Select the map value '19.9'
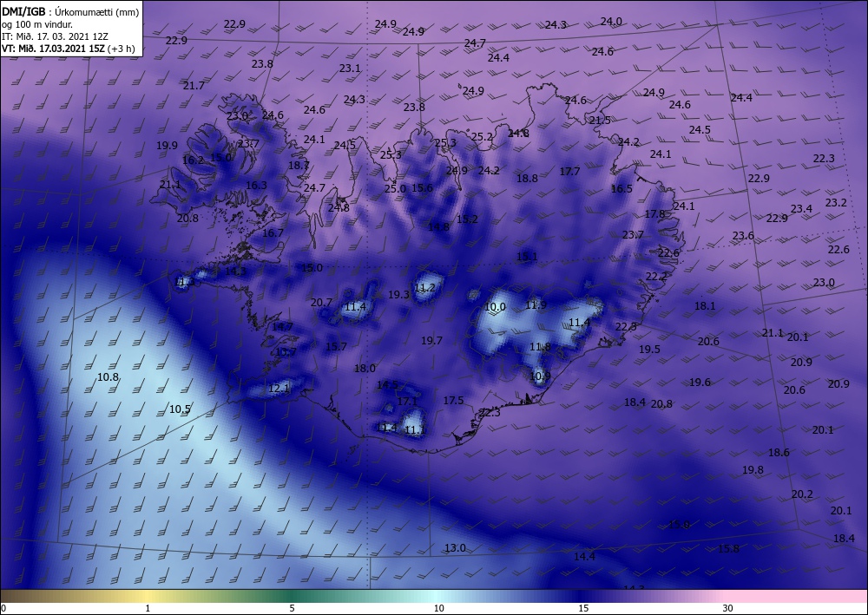The image size is (868, 615). pos(167,146)
